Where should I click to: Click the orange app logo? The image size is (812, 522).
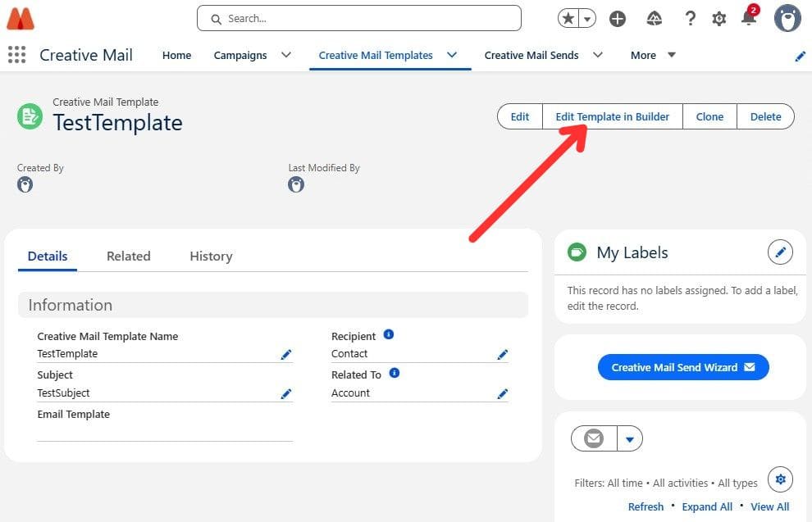point(21,19)
